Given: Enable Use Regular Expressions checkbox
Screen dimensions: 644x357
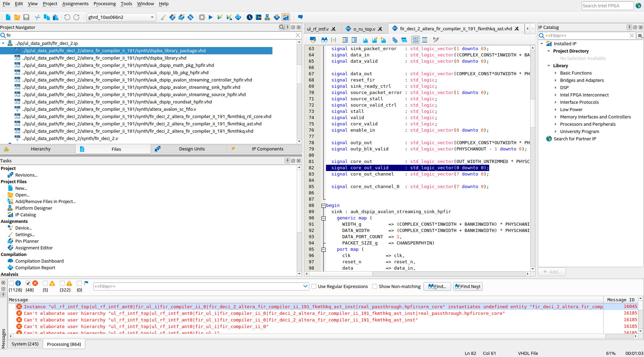Looking at the screenshot, I should tap(314, 286).
